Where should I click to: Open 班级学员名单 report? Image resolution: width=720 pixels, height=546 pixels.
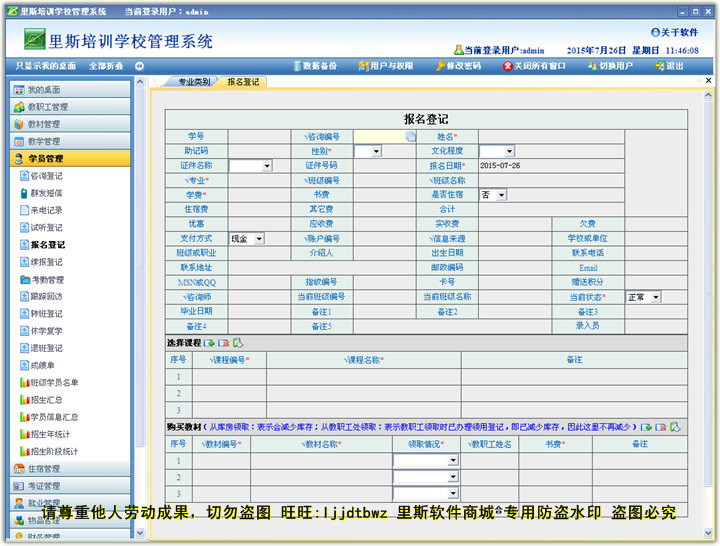49,383
